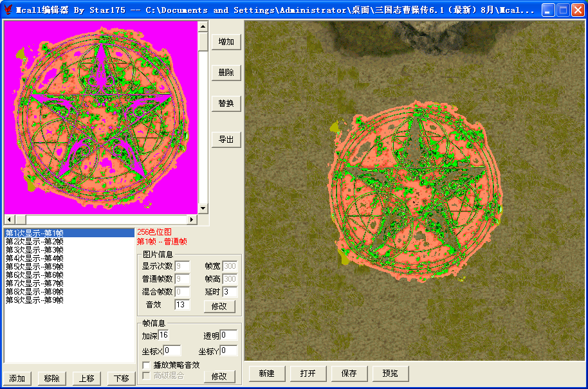
Task: Select list row 第4次显示--第4帧
Action: (69, 258)
